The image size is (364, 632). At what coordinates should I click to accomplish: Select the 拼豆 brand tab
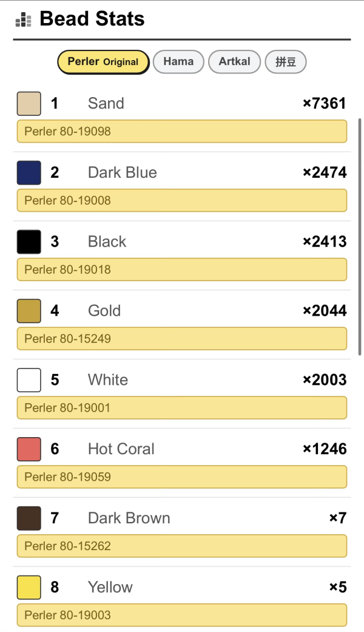(286, 62)
